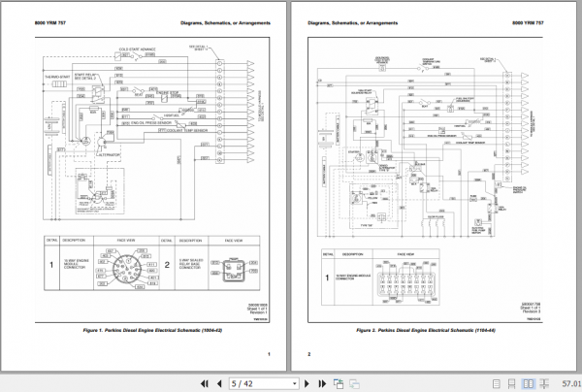Click the 'COOLANT TEMP SENSOR' label in Figure 1
Image resolution: width=582 pixels, height=392 pixels.
click(x=187, y=131)
